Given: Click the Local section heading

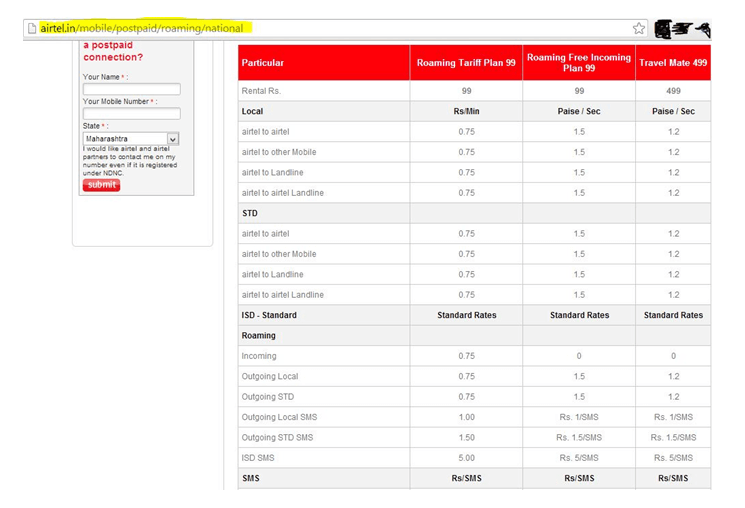Looking at the screenshot, I should click(252, 111).
